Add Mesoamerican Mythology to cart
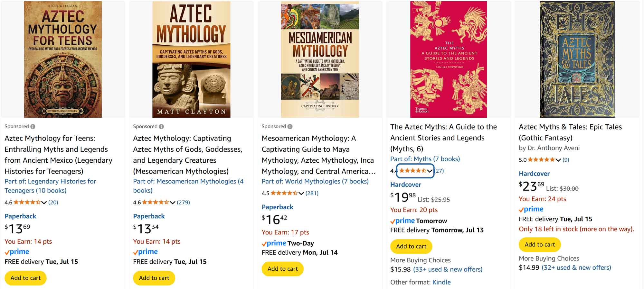644x289 pixels. tap(282, 269)
